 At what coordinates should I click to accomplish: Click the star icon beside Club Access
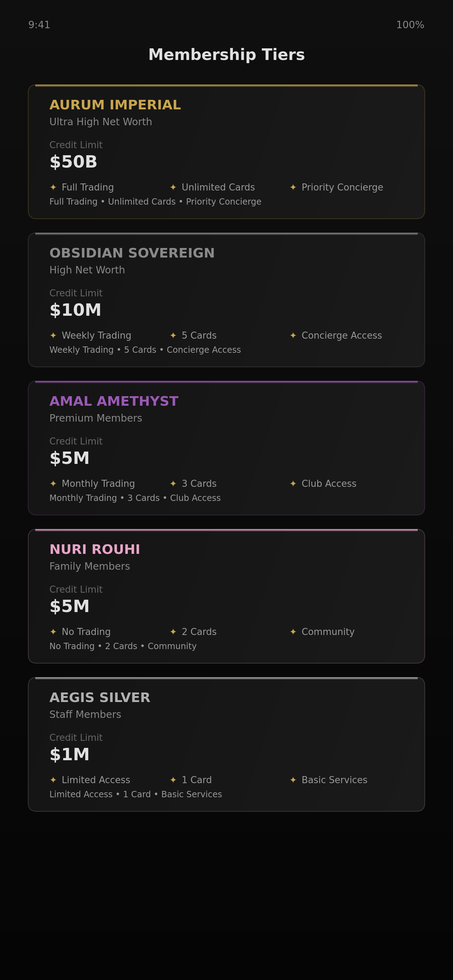(x=293, y=484)
